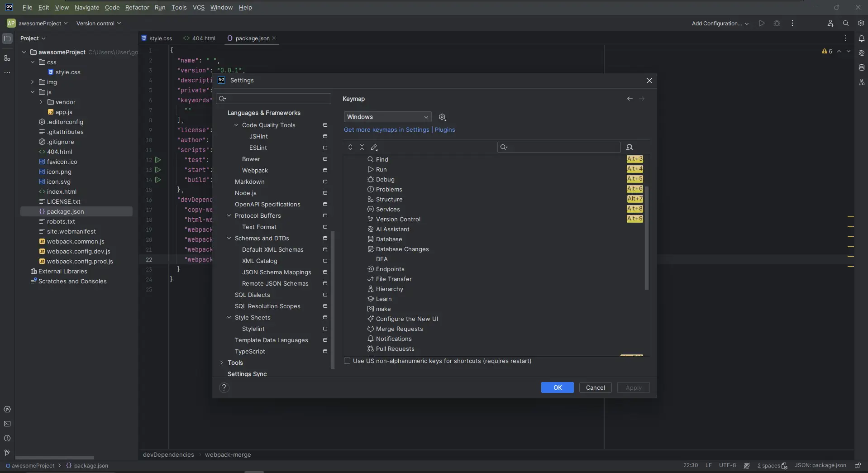Click the Run triangle icon in toolbar
Viewport: 868px width, 473px height.
point(762,24)
